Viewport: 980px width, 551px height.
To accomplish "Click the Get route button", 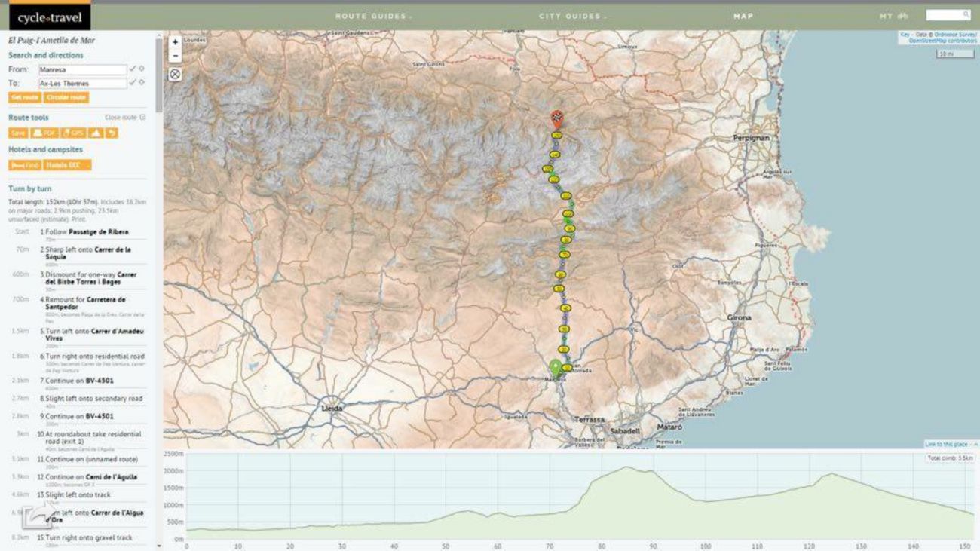I will point(25,98).
